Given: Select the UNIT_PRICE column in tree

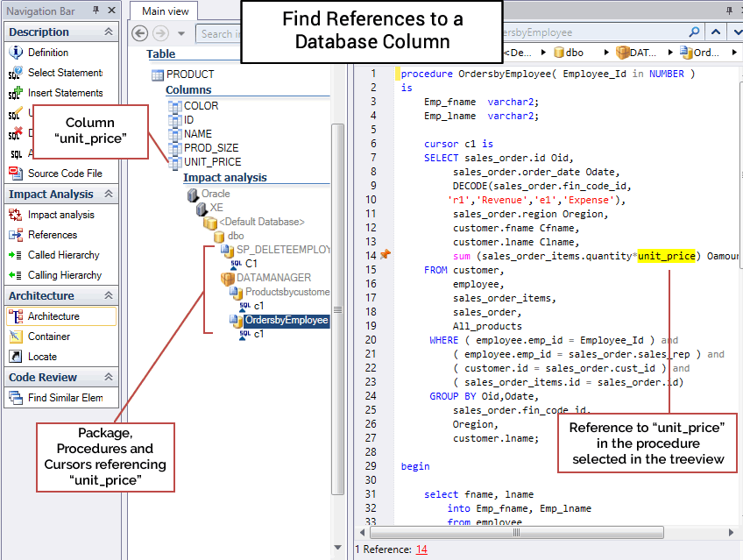Looking at the screenshot, I should pyautogui.click(x=212, y=162).
